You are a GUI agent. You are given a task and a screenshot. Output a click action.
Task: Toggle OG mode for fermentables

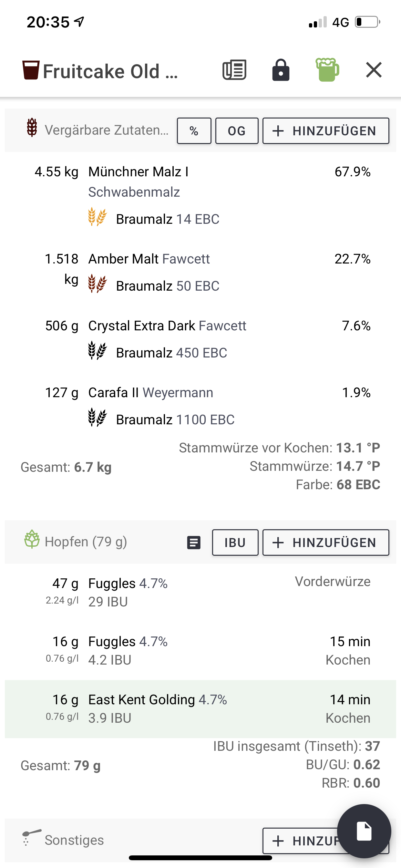[x=237, y=131]
